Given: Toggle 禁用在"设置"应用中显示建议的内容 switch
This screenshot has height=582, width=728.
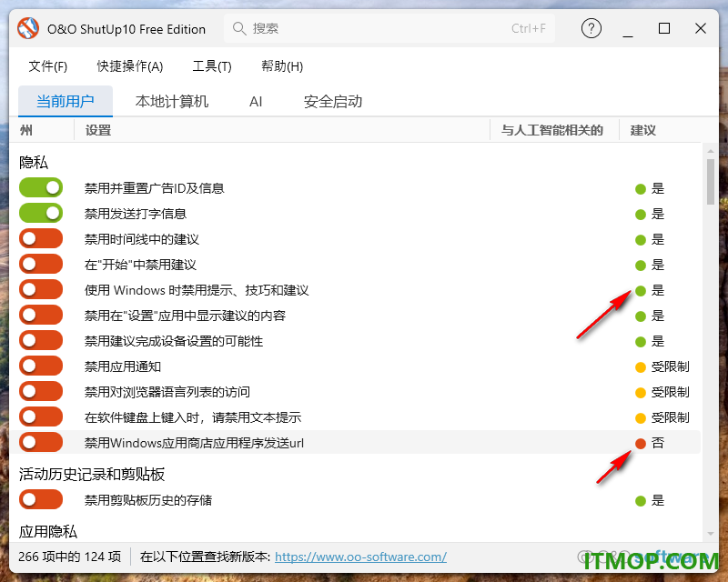Looking at the screenshot, I should 41,316.
